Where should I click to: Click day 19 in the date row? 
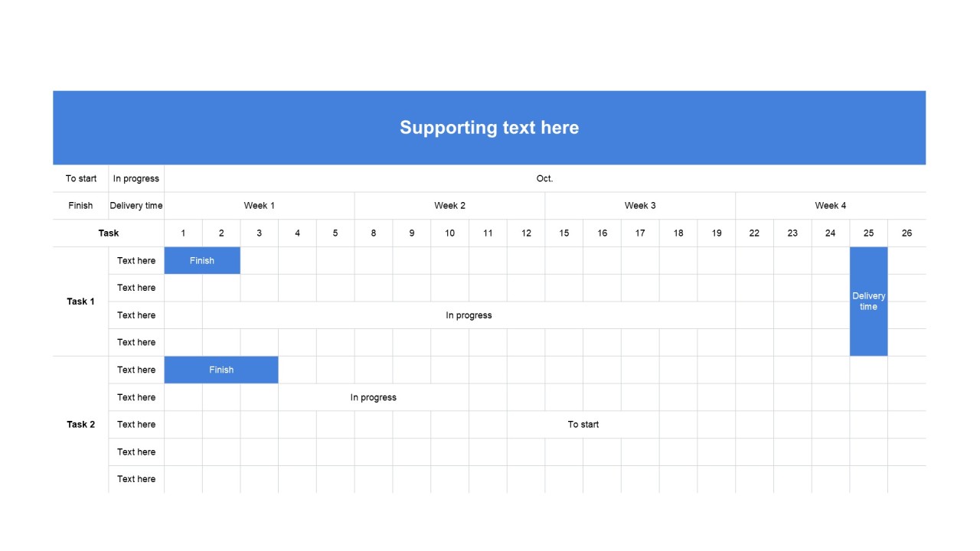pyautogui.click(x=717, y=233)
